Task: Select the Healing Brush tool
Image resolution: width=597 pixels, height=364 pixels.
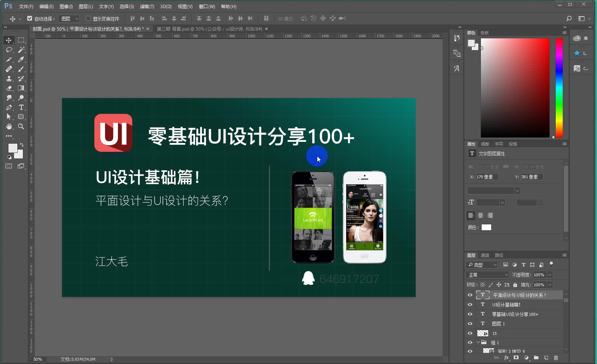Action: click(x=9, y=69)
